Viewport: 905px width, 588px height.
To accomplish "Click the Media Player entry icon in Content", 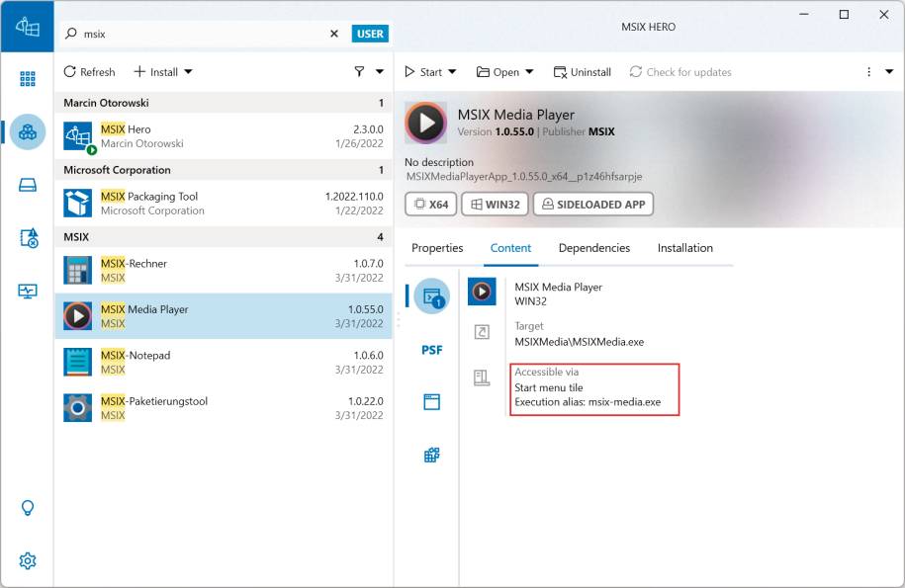I will (x=482, y=292).
